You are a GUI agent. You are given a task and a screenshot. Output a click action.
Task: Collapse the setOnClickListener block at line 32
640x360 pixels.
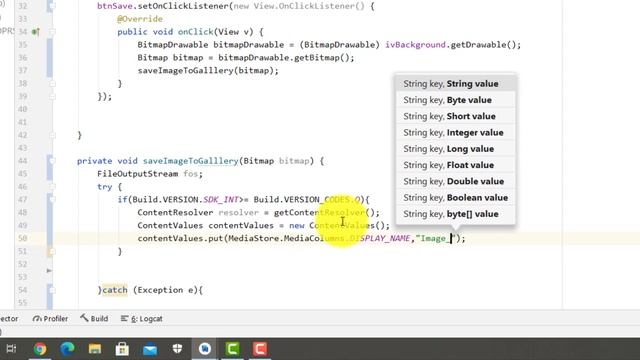(x=52, y=6)
